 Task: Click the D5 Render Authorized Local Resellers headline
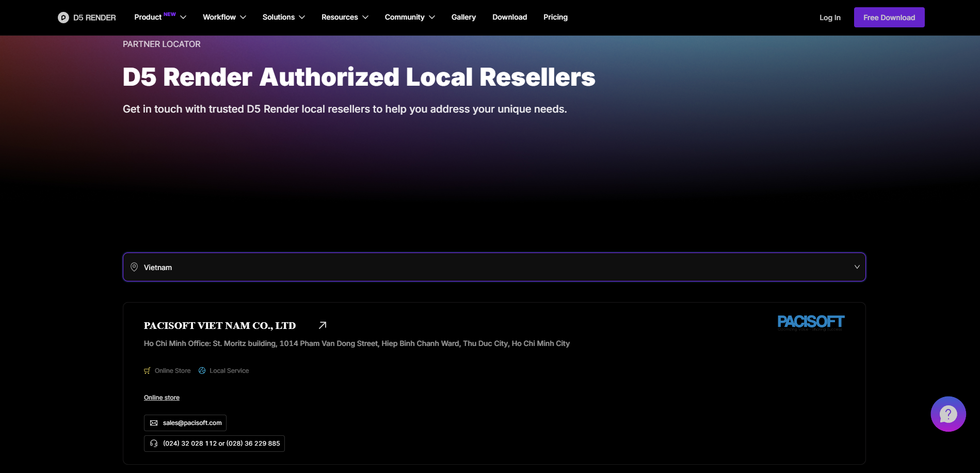359,77
